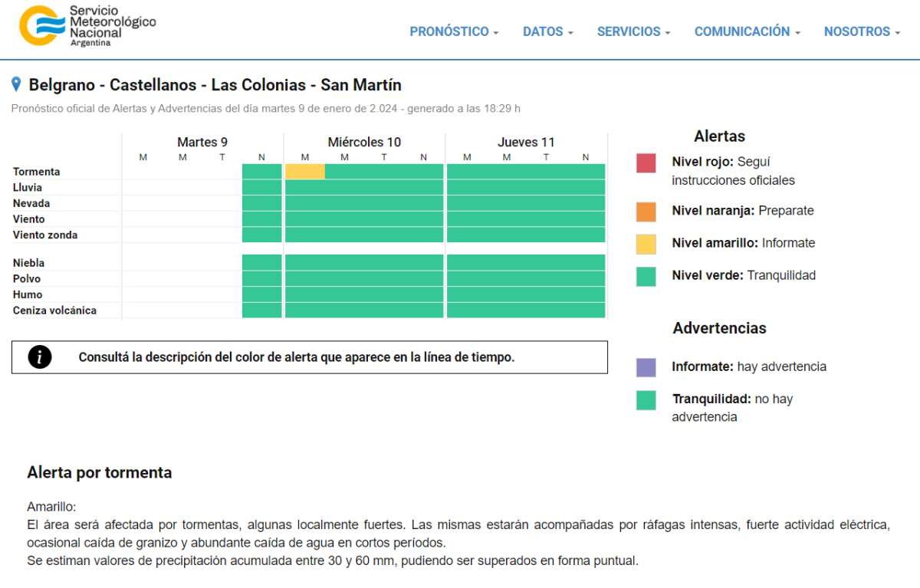The image size is (920, 588).
Task: Click the Ceniza volcánica green bar for Martes 9
Action: 262,310
